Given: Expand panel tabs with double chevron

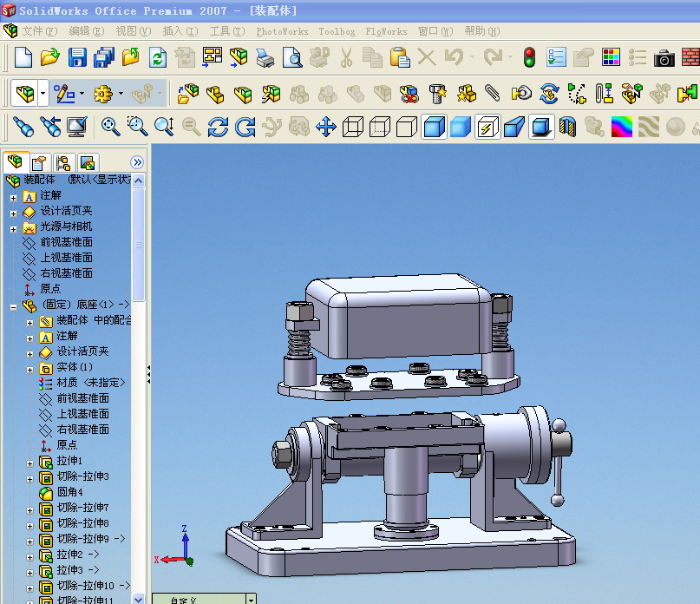Looking at the screenshot, I should point(137,162).
